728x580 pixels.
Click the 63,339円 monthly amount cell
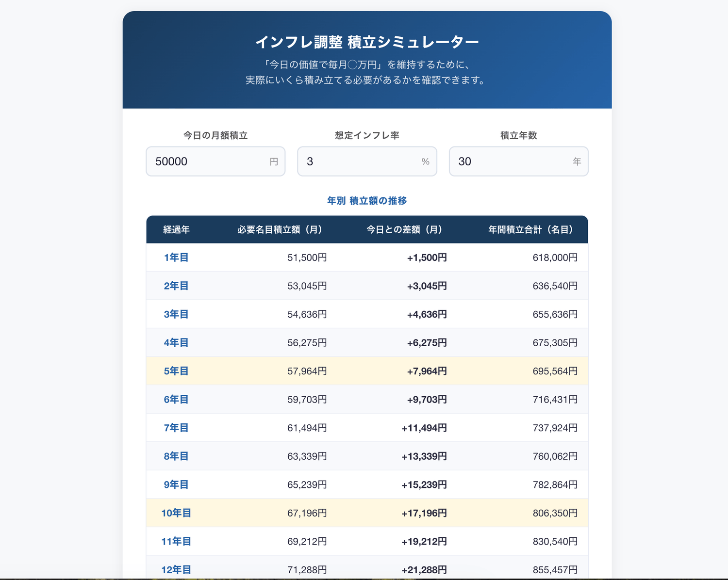click(x=307, y=456)
